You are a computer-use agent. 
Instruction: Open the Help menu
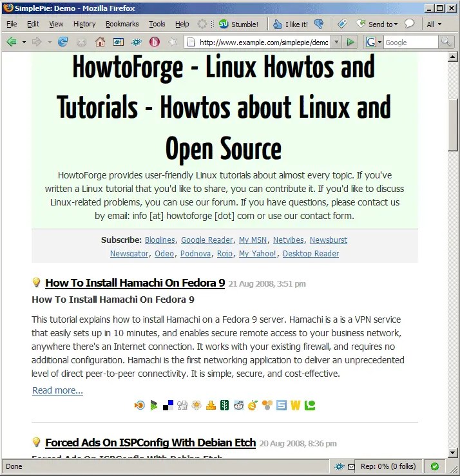182,24
